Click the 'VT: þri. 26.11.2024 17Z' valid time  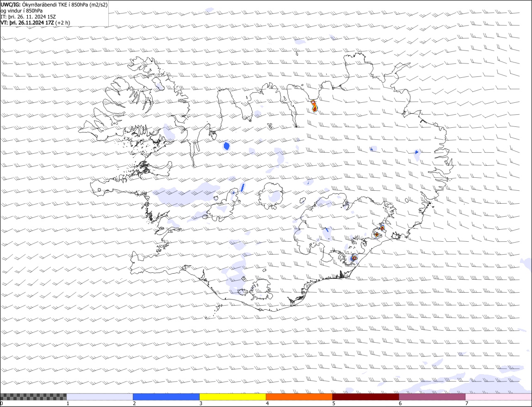point(27,23)
